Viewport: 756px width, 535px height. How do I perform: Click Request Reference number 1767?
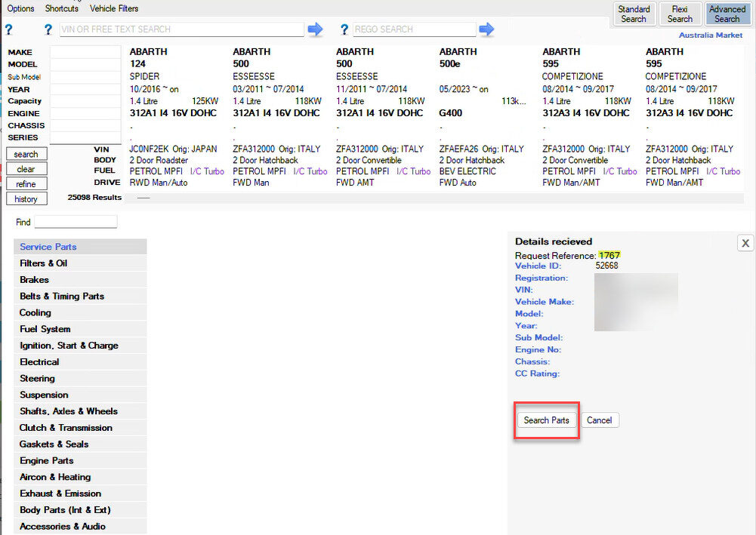tap(609, 255)
